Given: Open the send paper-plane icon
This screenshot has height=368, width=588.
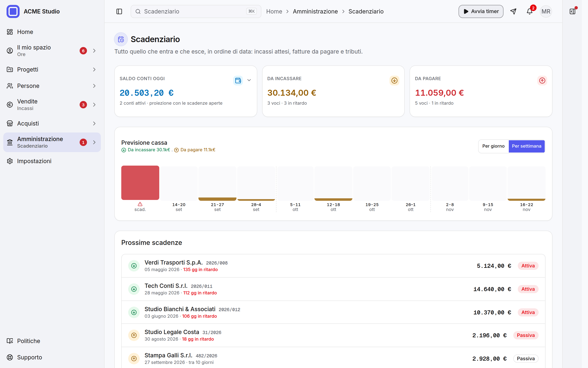Looking at the screenshot, I should (x=513, y=11).
